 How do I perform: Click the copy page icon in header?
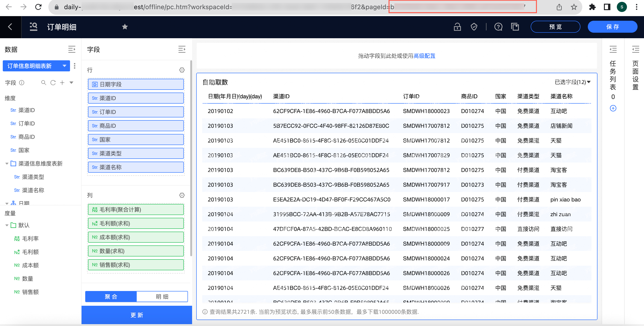coord(515,27)
